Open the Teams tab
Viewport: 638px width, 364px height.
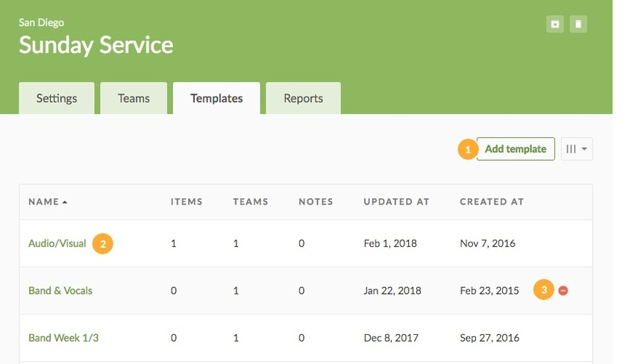pyautogui.click(x=134, y=98)
